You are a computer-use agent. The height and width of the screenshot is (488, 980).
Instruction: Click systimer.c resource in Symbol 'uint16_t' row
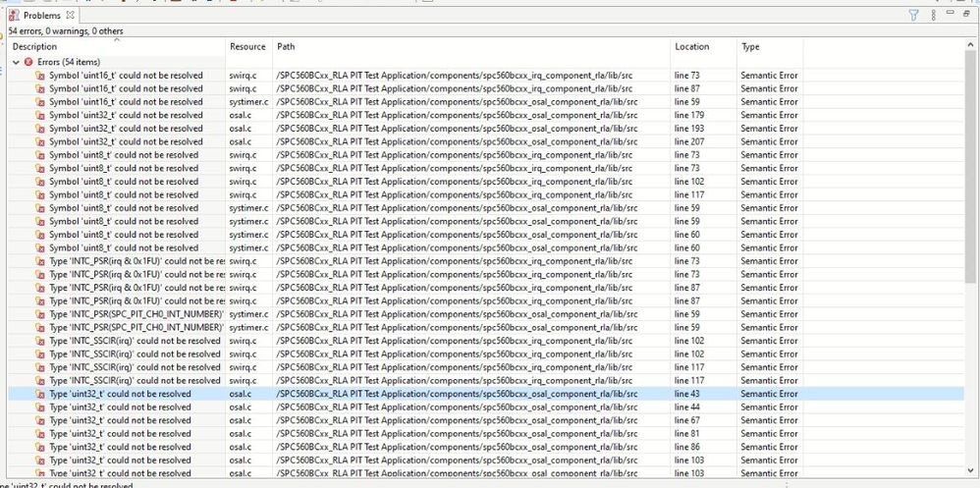click(x=248, y=102)
